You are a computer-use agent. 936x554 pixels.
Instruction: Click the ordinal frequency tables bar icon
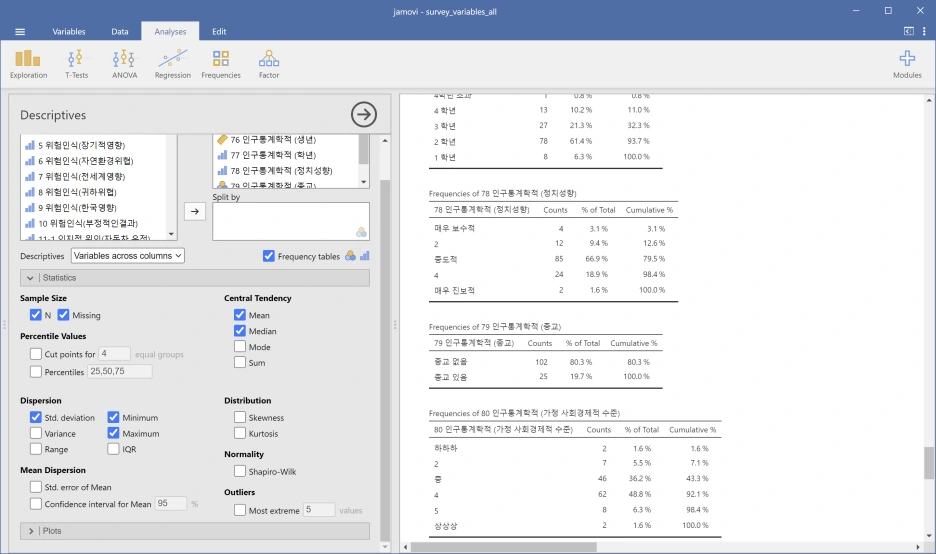(x=365, y=256)
